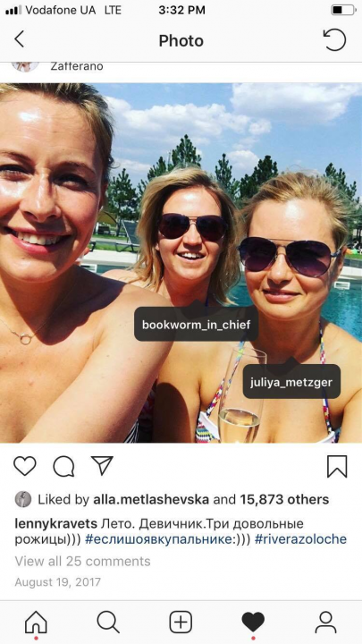Open comments via speech bubble icon
Viewport: 362px width, 644px height.
pyautogui.click(x=63, y=467)
